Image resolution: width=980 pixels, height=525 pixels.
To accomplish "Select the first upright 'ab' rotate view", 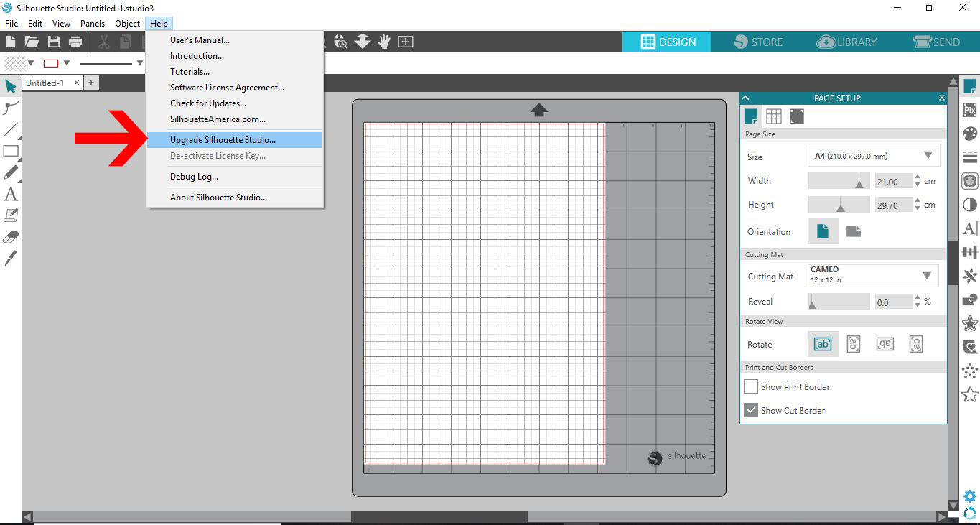I will point(822,344).
